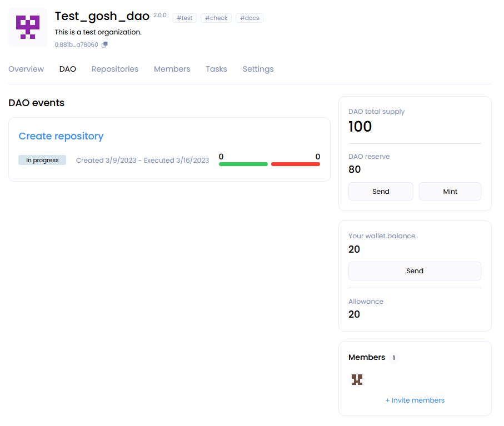Click the #docs tag
The image size is (504, 426).
point(249,18)
